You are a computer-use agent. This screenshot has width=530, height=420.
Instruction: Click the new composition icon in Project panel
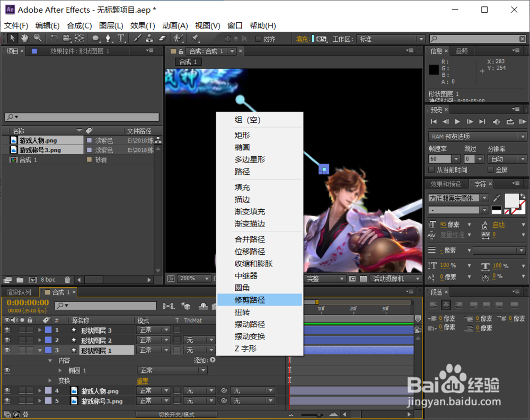tap(33, 280)
